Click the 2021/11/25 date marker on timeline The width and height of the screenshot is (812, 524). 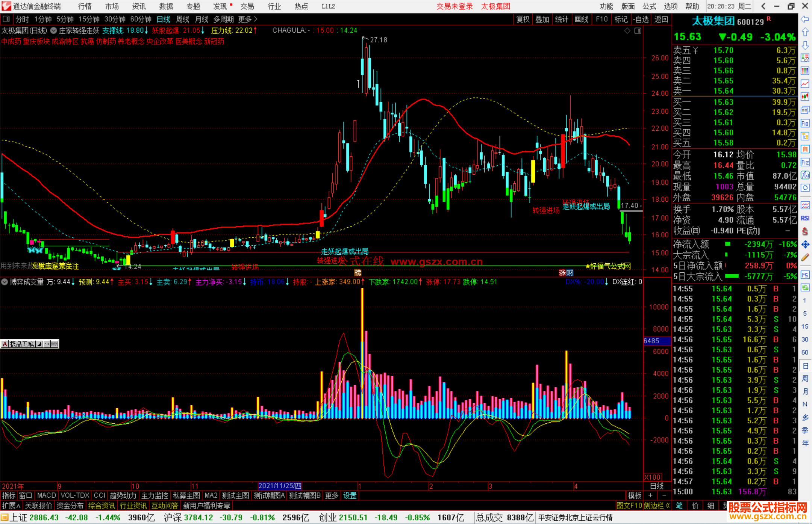[280, 486]
